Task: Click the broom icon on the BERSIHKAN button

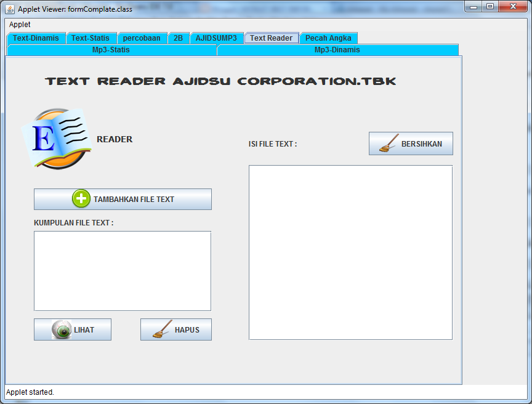Action: 388,143
